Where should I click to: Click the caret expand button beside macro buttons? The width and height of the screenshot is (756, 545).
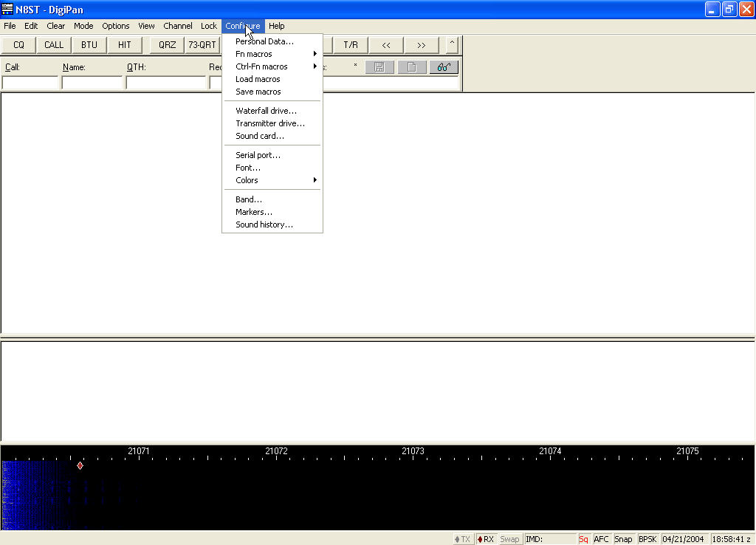point(452,44)
